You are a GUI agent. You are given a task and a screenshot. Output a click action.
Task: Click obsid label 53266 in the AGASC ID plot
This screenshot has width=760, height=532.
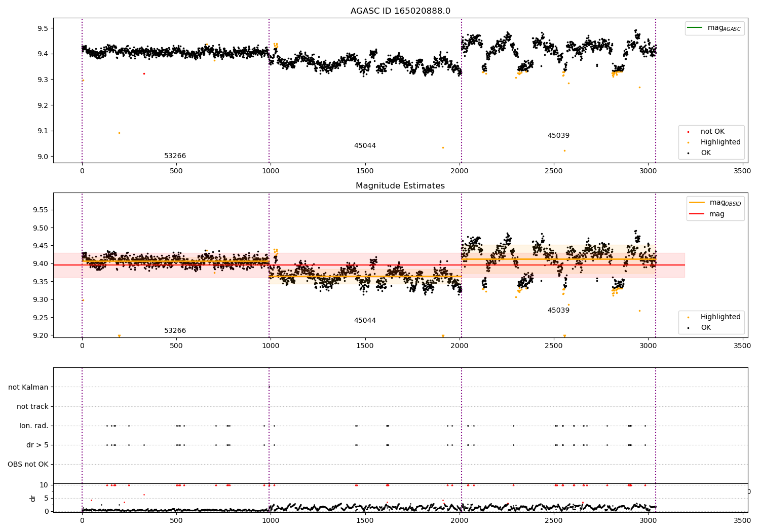tap(175, 156)
